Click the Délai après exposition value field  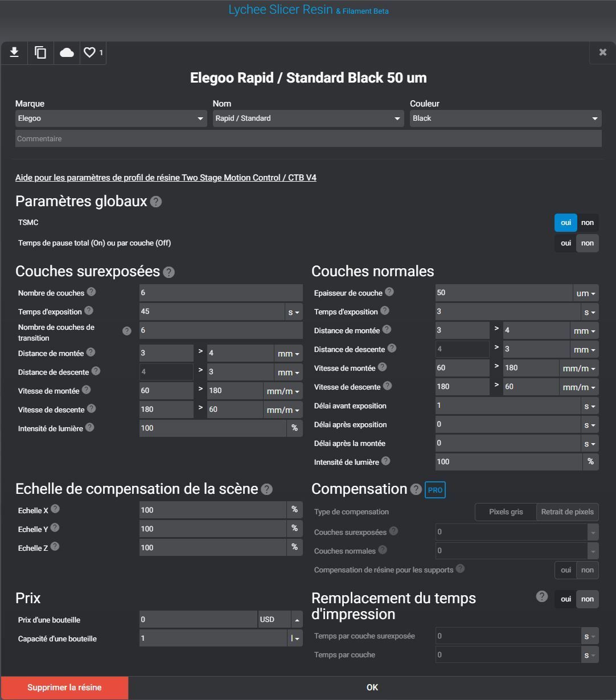click(508, 425)
